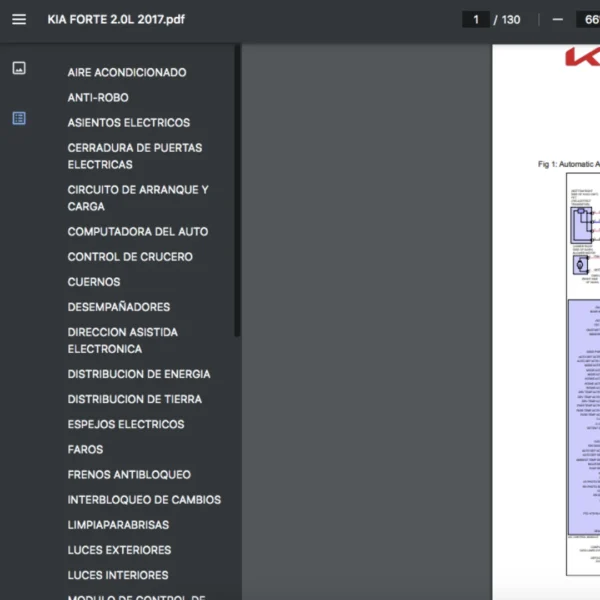The image size is (600, 600).
Task: Open DISTRIBUCION DE ENERGIA section
Action: tap(139, 374)
